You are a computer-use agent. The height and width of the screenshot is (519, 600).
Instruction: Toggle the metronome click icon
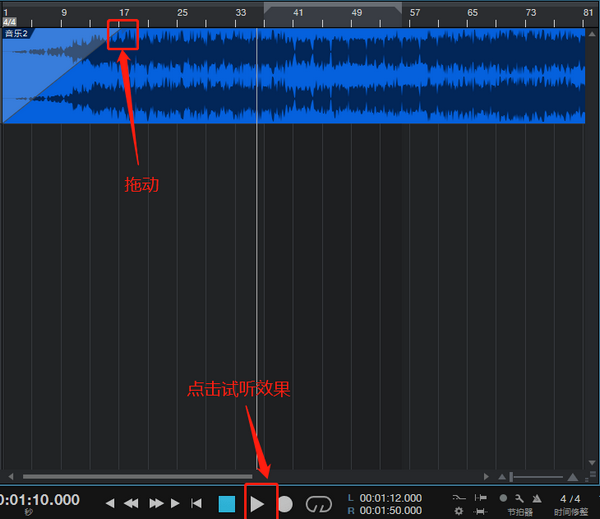(x=537, y=498)
